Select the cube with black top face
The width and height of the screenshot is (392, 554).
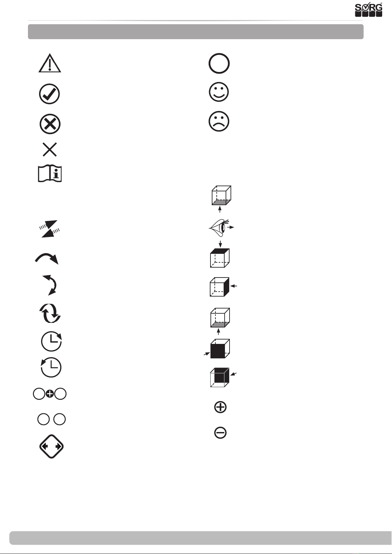coord(220,258)
